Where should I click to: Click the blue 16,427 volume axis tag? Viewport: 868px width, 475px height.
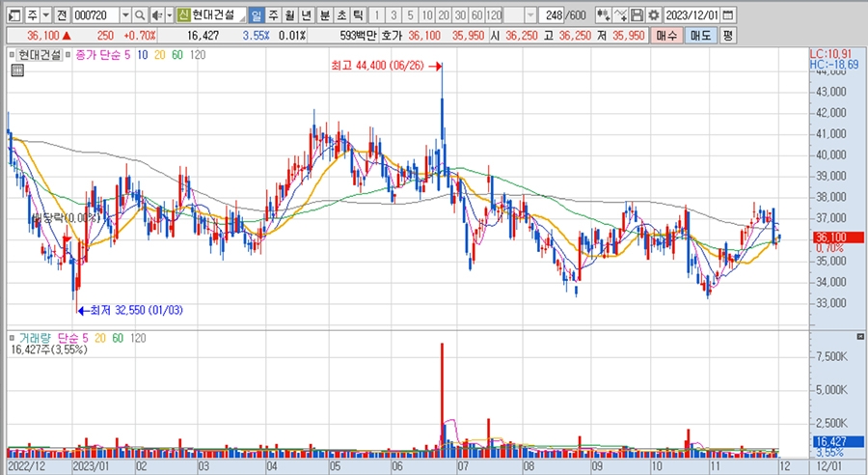838,442
